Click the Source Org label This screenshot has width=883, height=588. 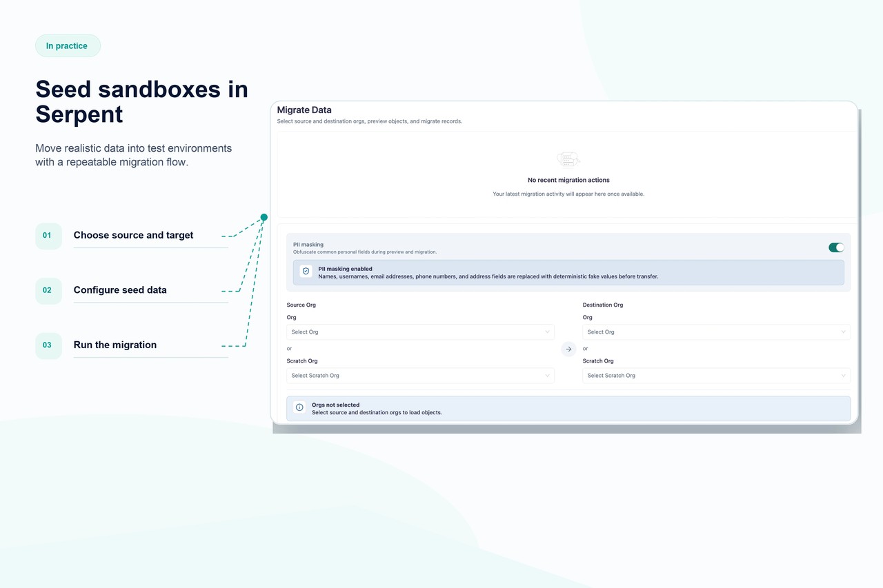pyautogui.click(x=301, y=305)
